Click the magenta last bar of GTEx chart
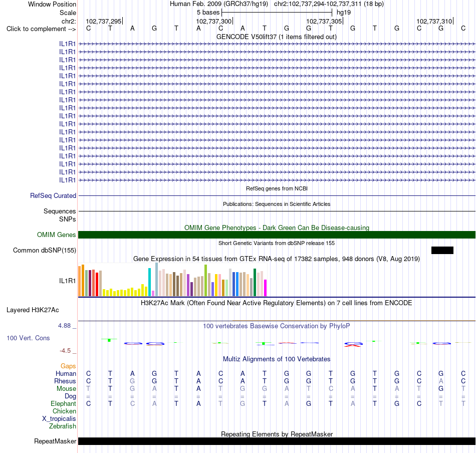Viewport: 476px width, 453px height. tap(266, 288)
